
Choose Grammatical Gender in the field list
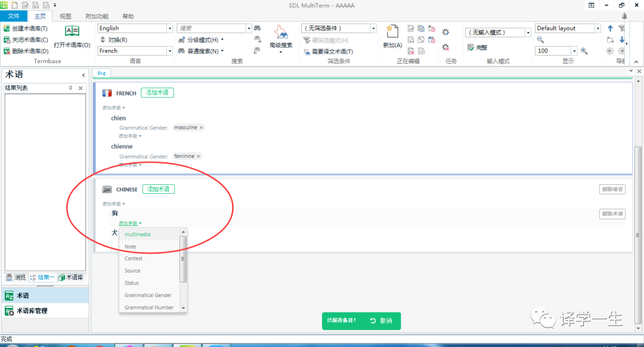click(x=150, y=295)
